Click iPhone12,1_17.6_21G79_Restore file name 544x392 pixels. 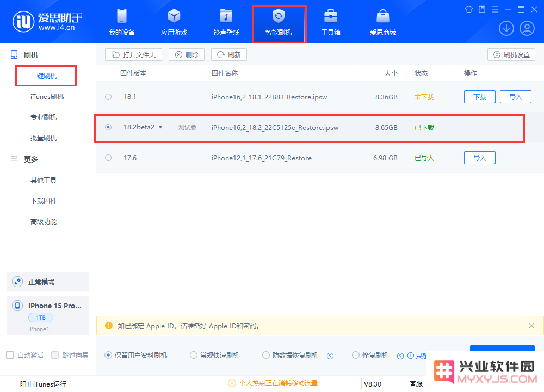point(262,158)
